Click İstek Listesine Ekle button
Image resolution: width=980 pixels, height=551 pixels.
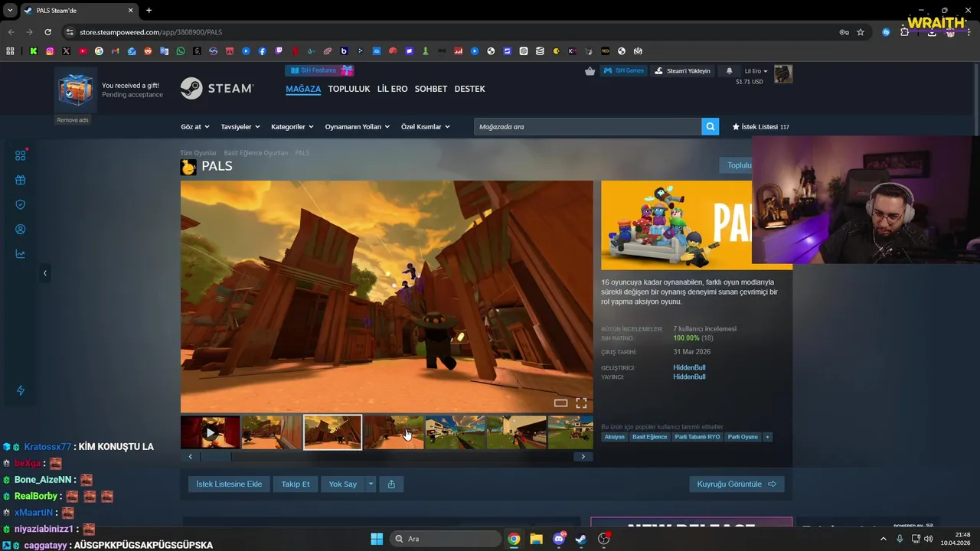click(229, 484)
